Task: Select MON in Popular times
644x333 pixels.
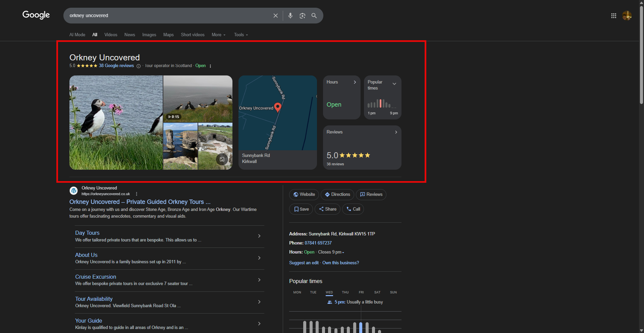Action: coord(297,292)
